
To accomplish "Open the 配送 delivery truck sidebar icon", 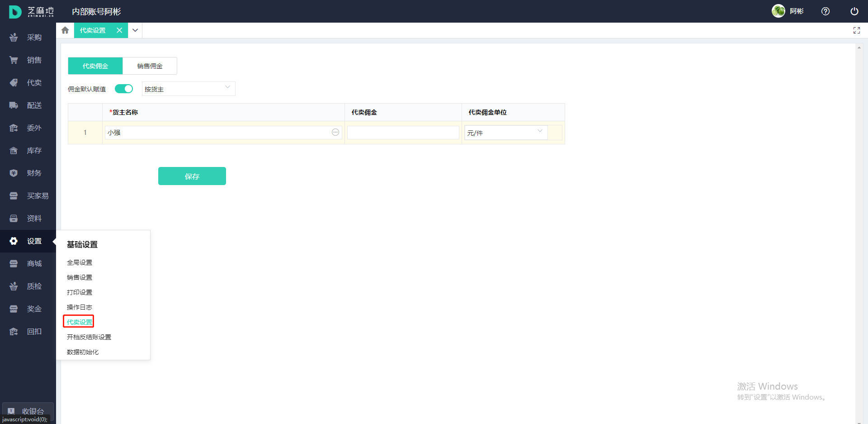I will [14, 105].
